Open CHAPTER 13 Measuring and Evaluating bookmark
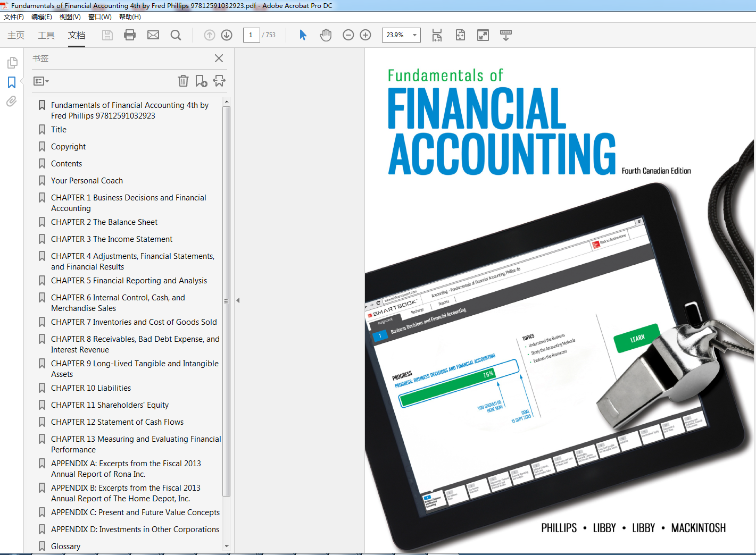The image size is (756, 555). [136, 444]
